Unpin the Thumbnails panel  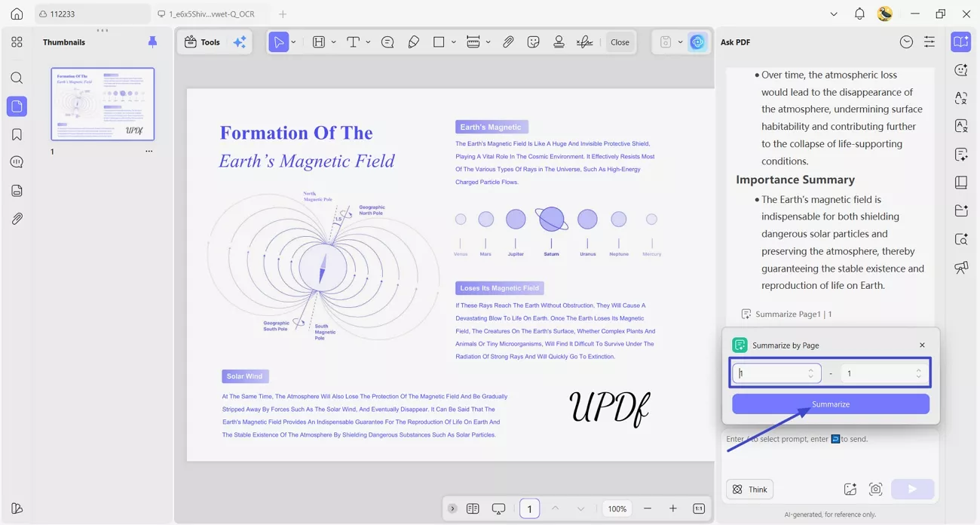coord(152,41)
